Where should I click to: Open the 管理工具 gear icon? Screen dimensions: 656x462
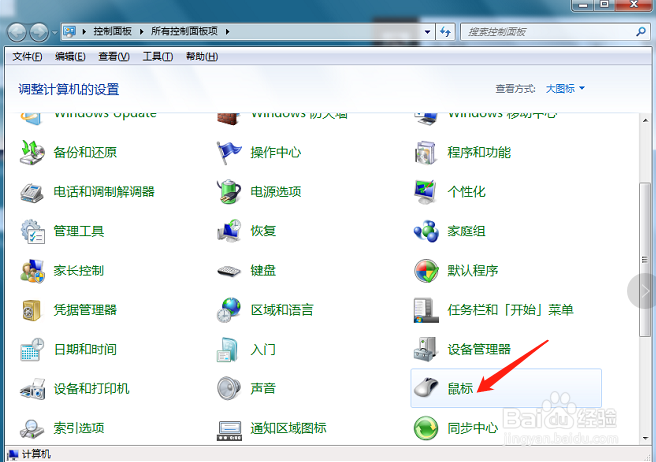click(32, 231)
